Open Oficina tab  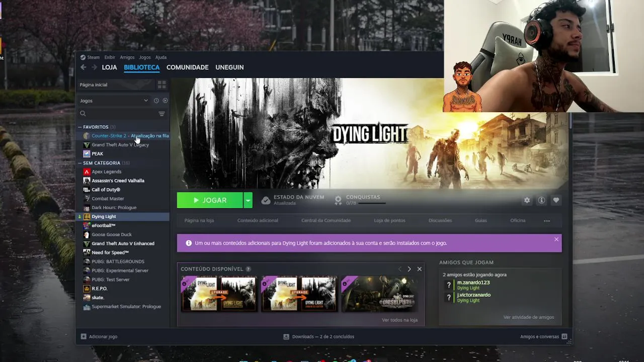(x=518, y=220)
